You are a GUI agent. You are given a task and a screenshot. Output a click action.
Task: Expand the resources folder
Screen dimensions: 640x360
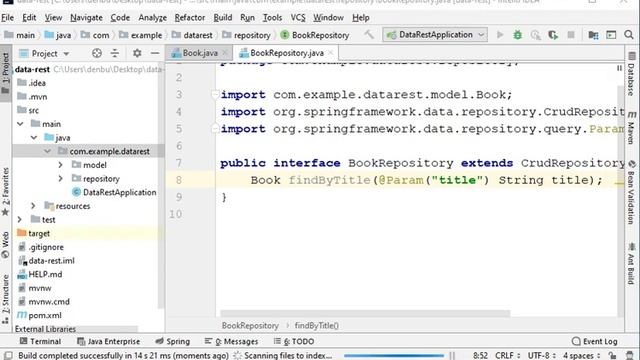click(33, 206)
